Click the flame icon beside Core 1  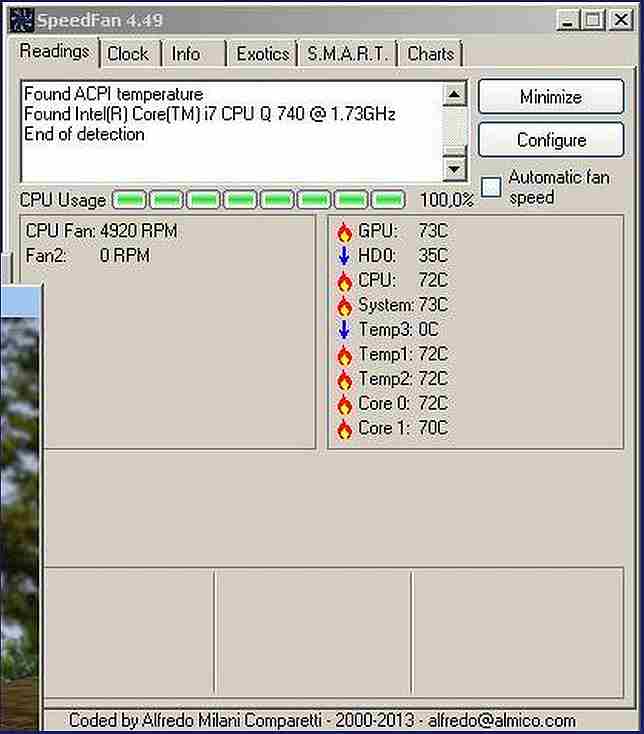coord(344,428)
